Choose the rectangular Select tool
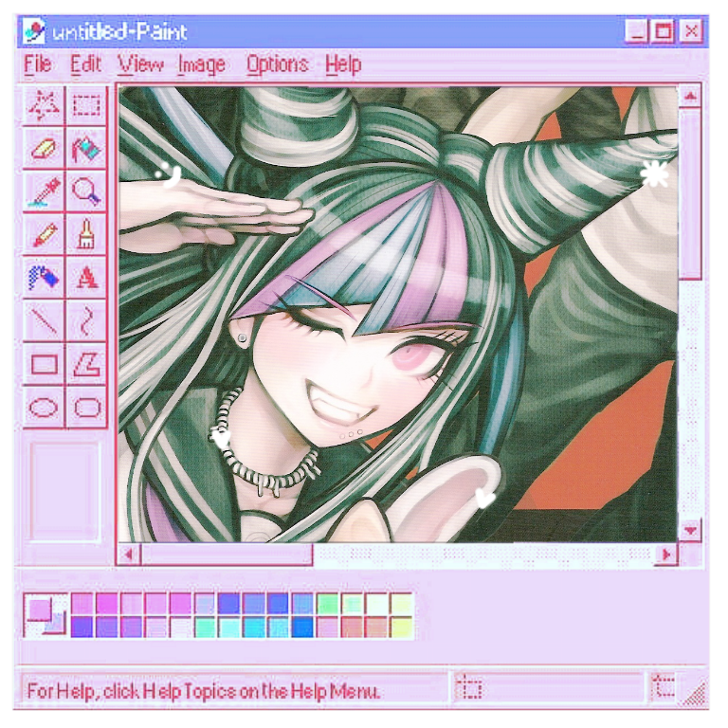The height and width of the screenshot is (728, 728). coord(87,105)
